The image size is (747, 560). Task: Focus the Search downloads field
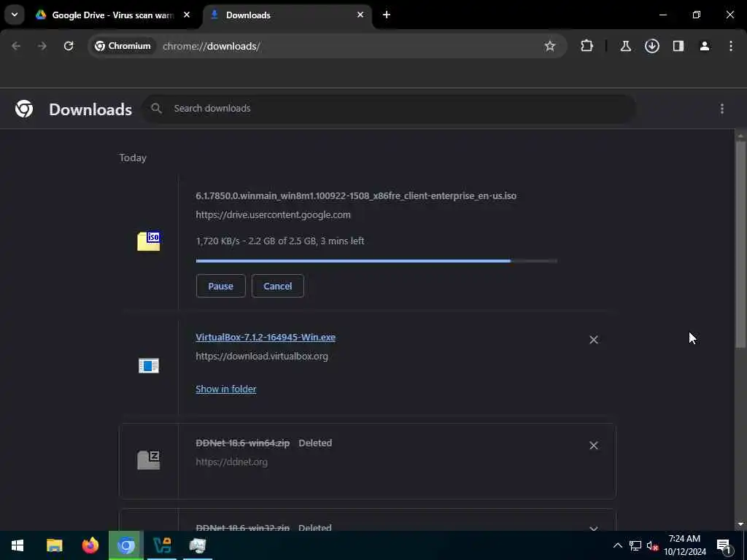[388, 109]
